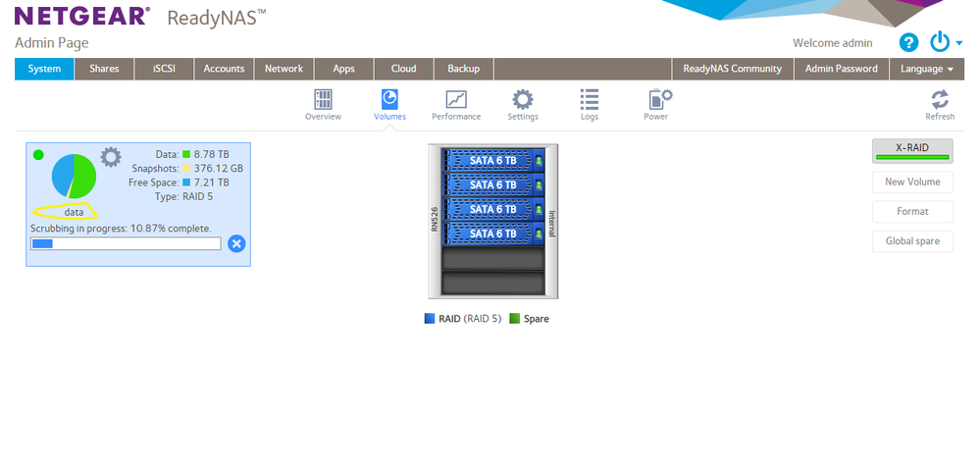
Task: Click the 'Internal' enclosure label
Action: [x=552, y=223]
